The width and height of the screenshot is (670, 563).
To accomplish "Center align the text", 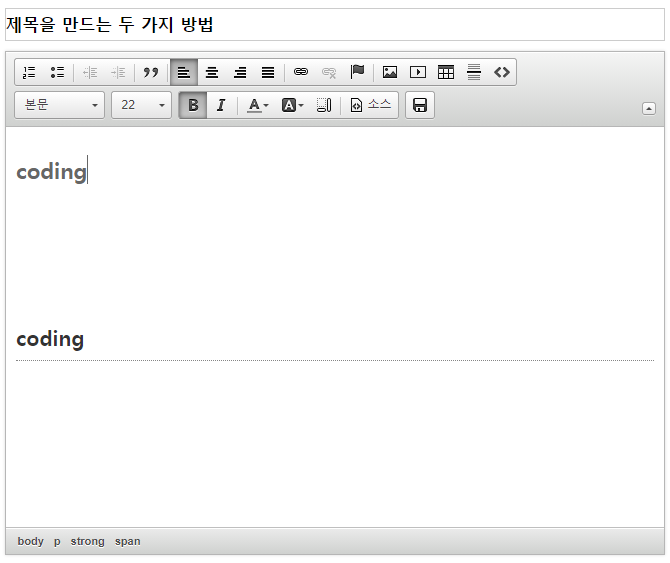I will (212, 72).
